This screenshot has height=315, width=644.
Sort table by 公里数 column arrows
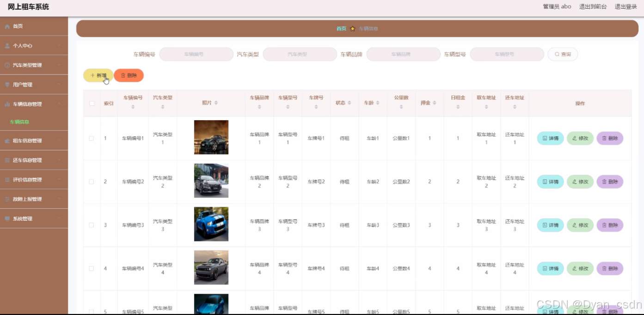coord(401,107)
